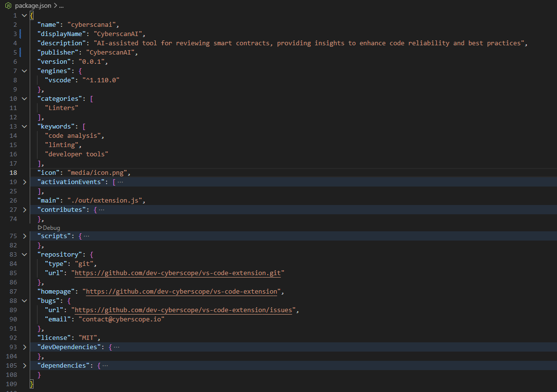Open the package.json breadcrumb item
The image size is (557, 392).
(33, 6)
